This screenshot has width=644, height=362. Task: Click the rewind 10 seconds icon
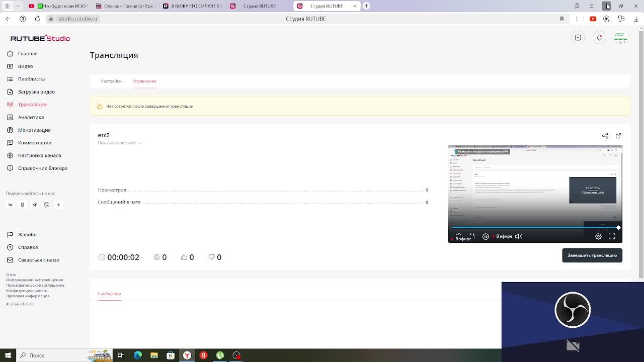[486, 236]
